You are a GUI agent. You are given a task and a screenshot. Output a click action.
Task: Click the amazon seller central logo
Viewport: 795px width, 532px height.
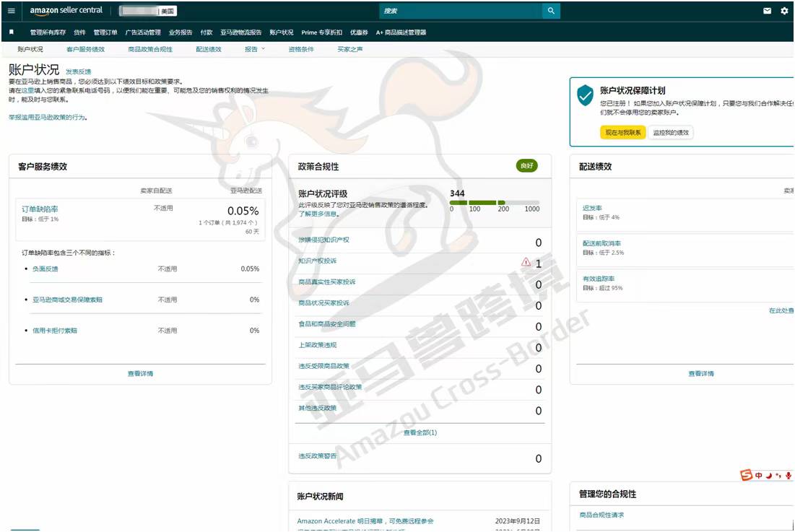click(66, 11)
